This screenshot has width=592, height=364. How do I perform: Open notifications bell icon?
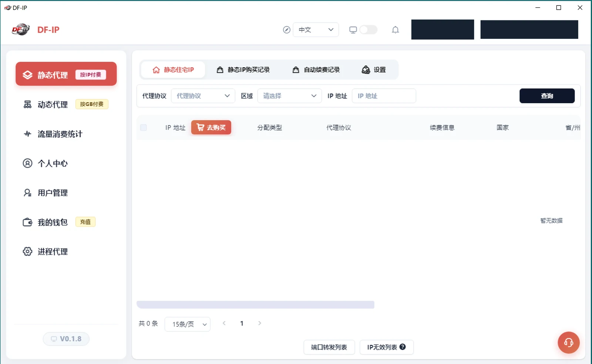point(395,30)
